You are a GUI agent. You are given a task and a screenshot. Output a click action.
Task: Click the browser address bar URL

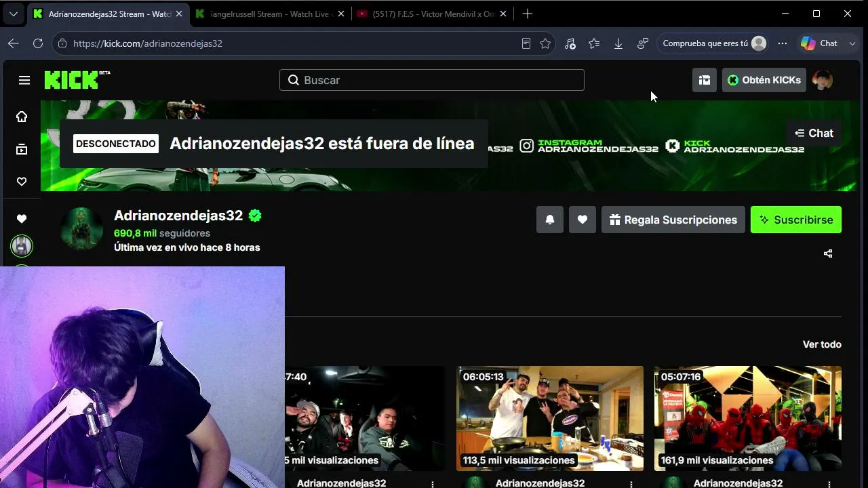coord(148,43)
